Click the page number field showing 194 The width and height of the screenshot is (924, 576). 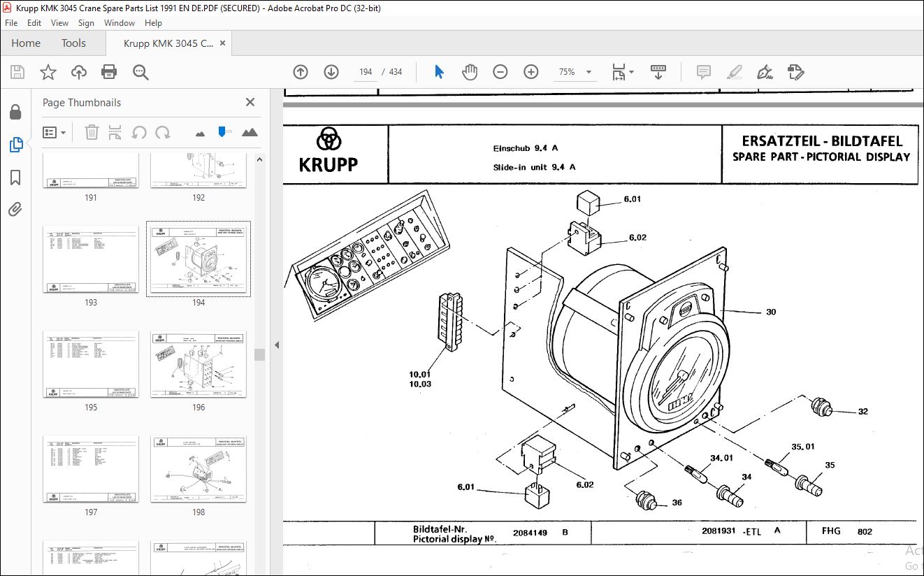click(366, 72)
